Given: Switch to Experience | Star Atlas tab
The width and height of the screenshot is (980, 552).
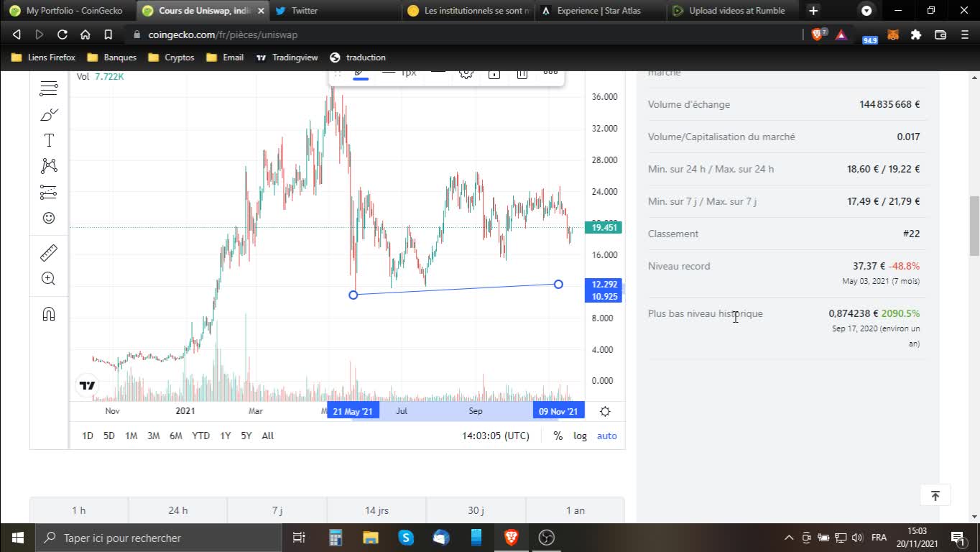Looking at the screenshot, I should tap(600, 11).
